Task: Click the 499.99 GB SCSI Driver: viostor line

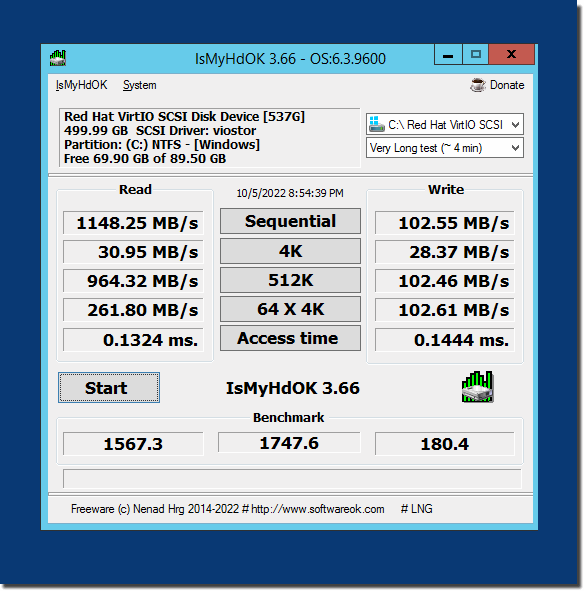Action: (160, 131)
